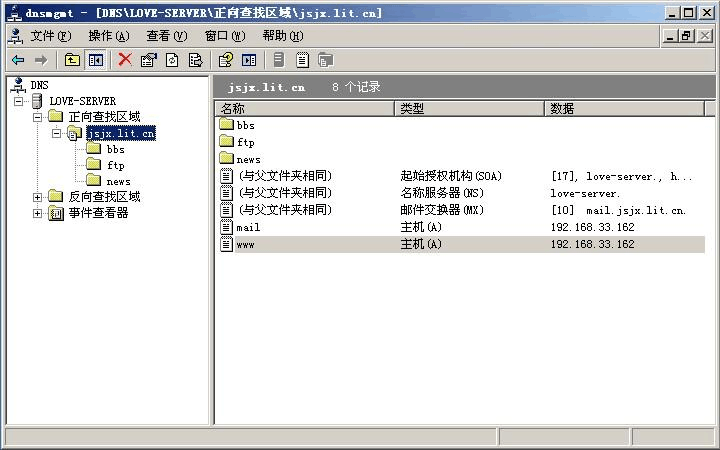Click the Up One Level folder icon
Screen dimensions: 720x450
(72, 60)
